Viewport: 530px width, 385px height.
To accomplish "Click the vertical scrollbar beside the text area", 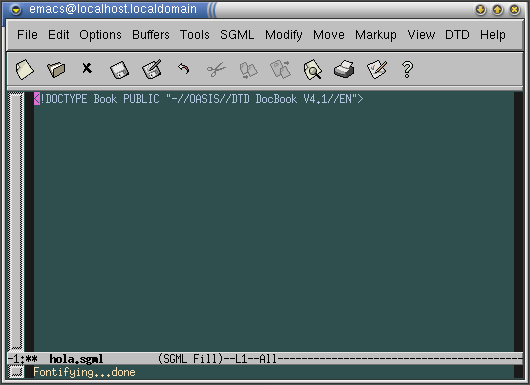I will 16,221.
